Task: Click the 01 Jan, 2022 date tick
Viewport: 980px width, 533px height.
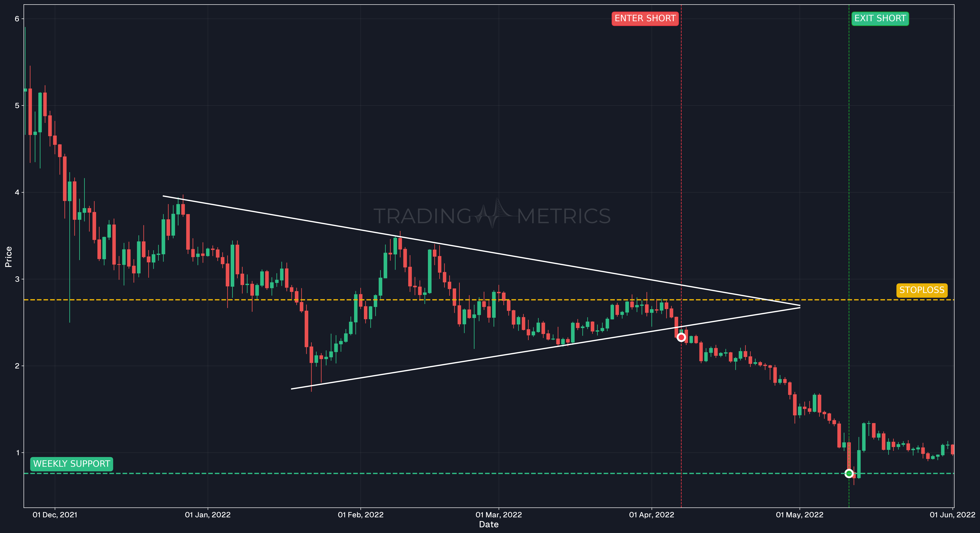Action: tap(208, 515)
